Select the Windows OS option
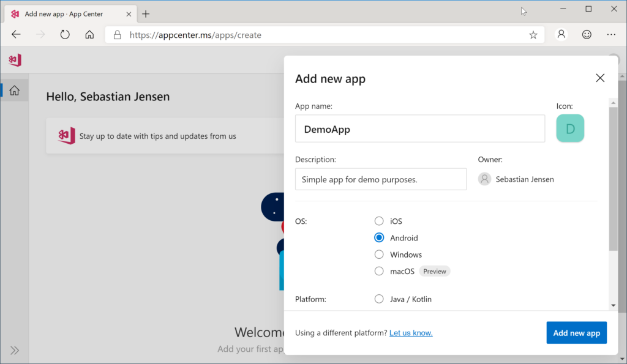 (x=379, y=254)
